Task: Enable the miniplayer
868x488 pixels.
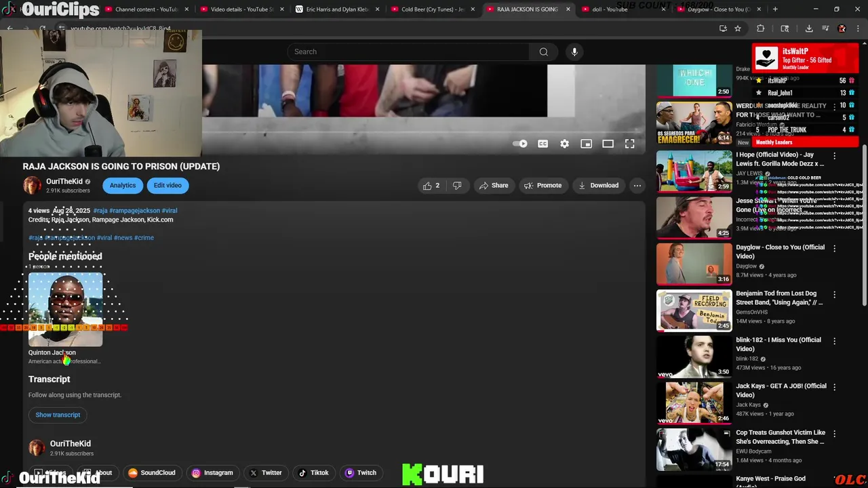Action: 586,144
